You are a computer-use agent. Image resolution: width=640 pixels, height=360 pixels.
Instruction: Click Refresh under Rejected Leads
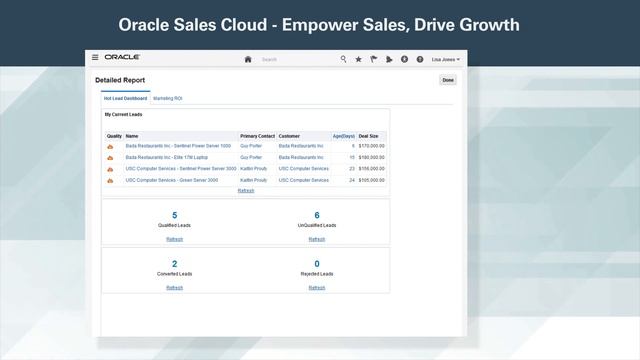coord(317,288)
